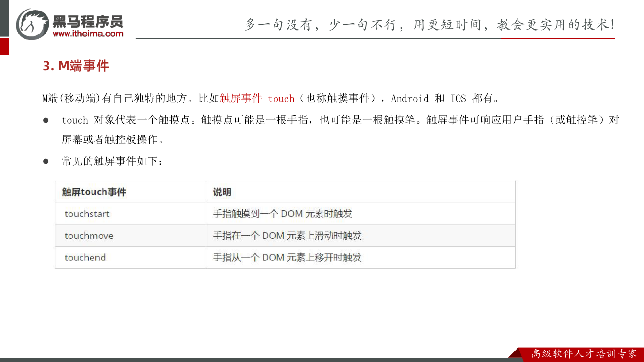Screen dimensions: 644x362
Task: Select the touchend table cell
Action: click(x=130, y=258)
